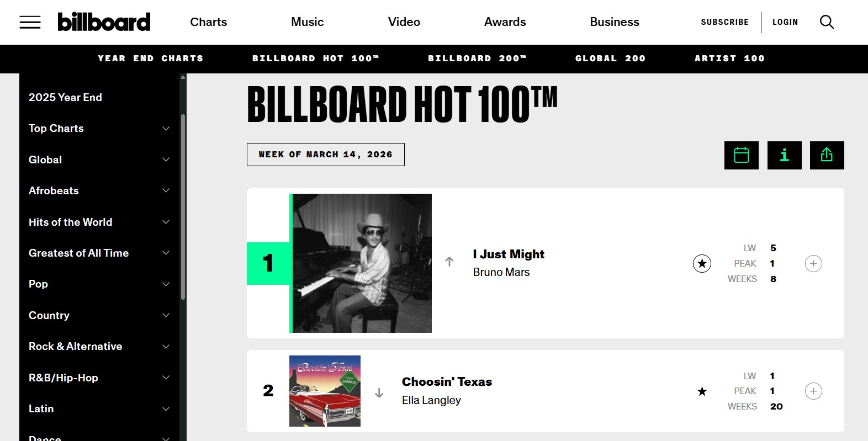The width and height of the screenshot is (868, 441).
Task: Expand the Hits of the World section
Action: point(166,222)
